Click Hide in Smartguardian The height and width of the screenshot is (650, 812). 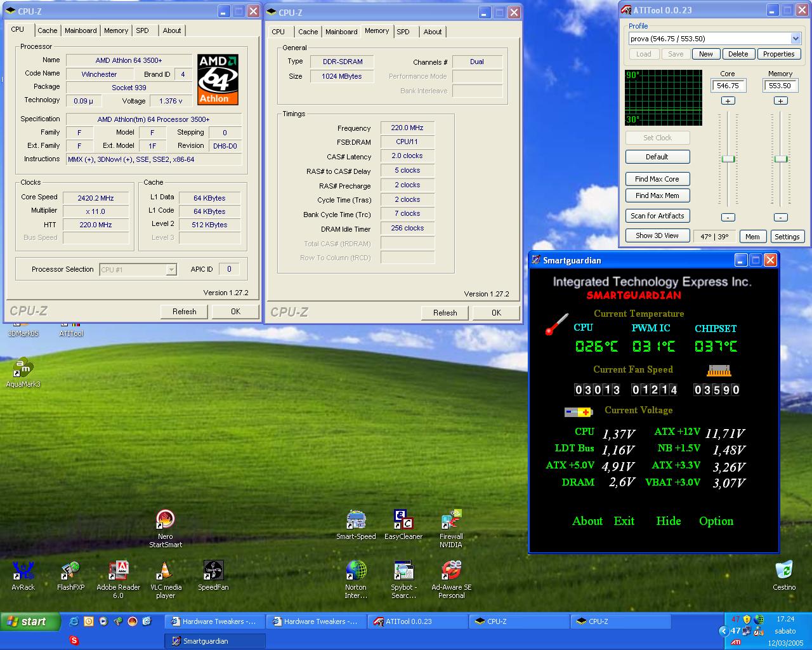coord(669,521)
